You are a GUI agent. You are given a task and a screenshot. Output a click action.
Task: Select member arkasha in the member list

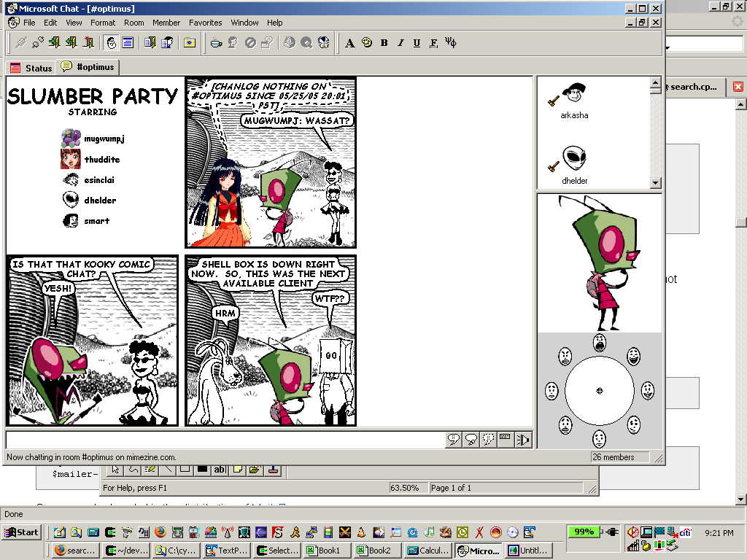tap(573, 101)
